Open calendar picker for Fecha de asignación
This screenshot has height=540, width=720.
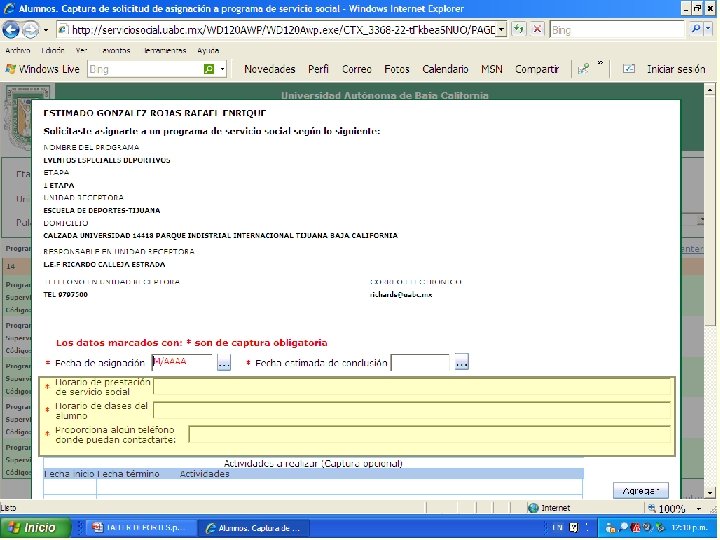point(224,363)
